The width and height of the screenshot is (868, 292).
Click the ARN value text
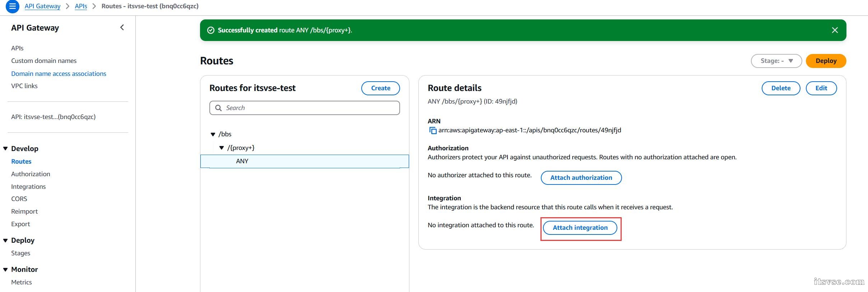[530, 130]
